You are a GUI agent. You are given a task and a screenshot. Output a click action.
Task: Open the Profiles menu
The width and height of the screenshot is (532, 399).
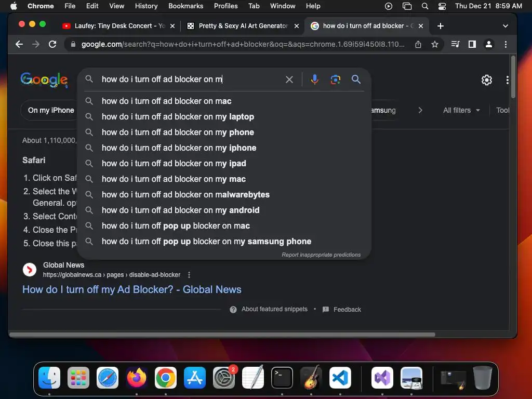point(225,6)
